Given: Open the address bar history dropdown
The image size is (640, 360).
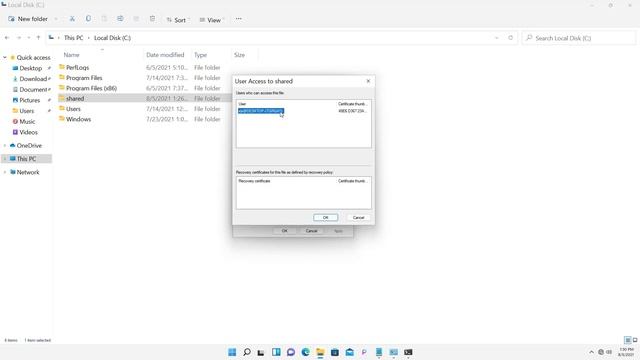Looking at the screenshot, I should [496, 38].
